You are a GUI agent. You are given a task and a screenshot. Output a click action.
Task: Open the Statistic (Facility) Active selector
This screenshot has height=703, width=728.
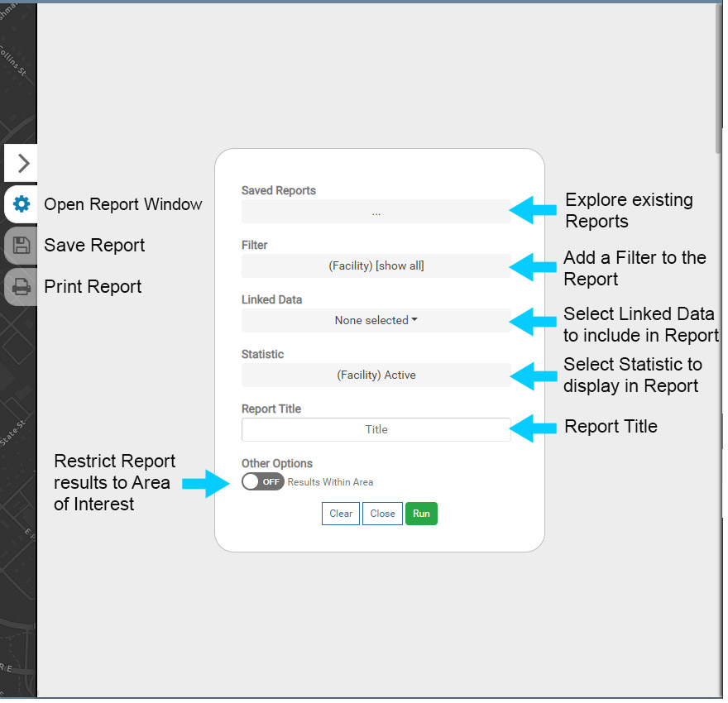(376, 375)
